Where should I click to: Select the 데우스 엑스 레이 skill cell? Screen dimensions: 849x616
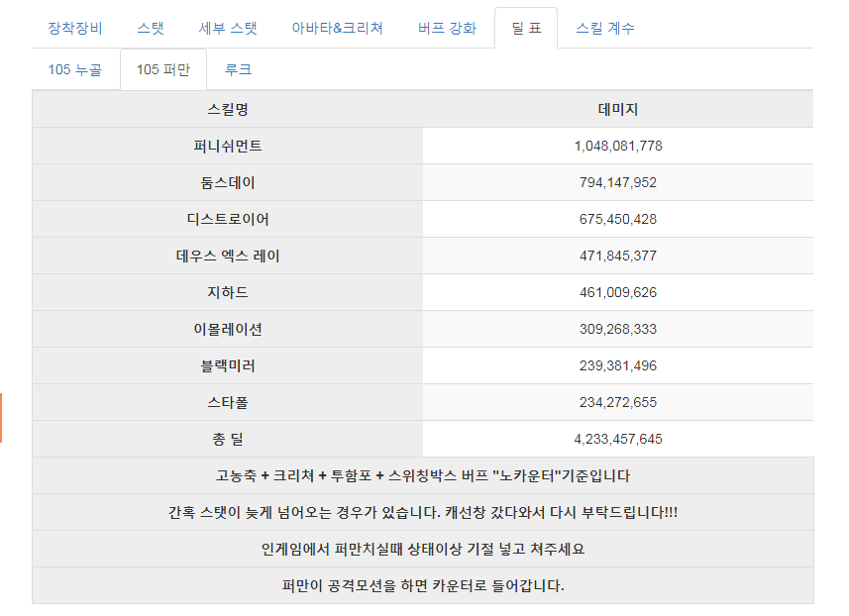point(228,257)
